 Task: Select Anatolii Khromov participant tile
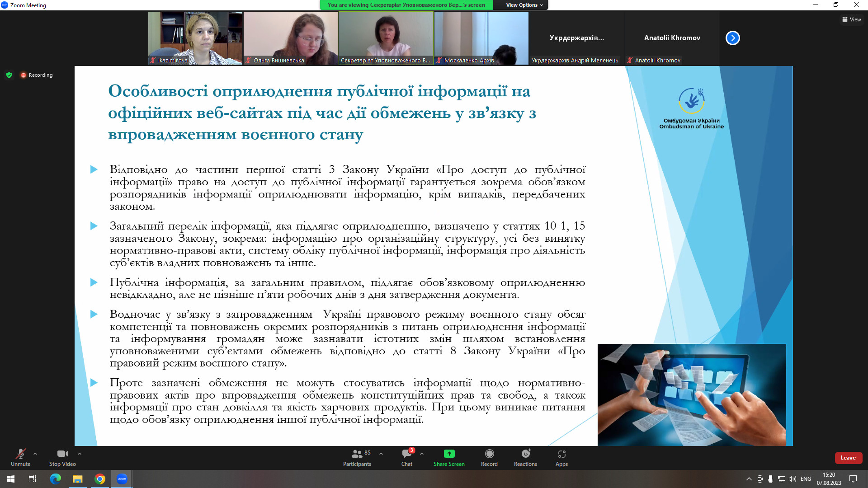[672, 38]
